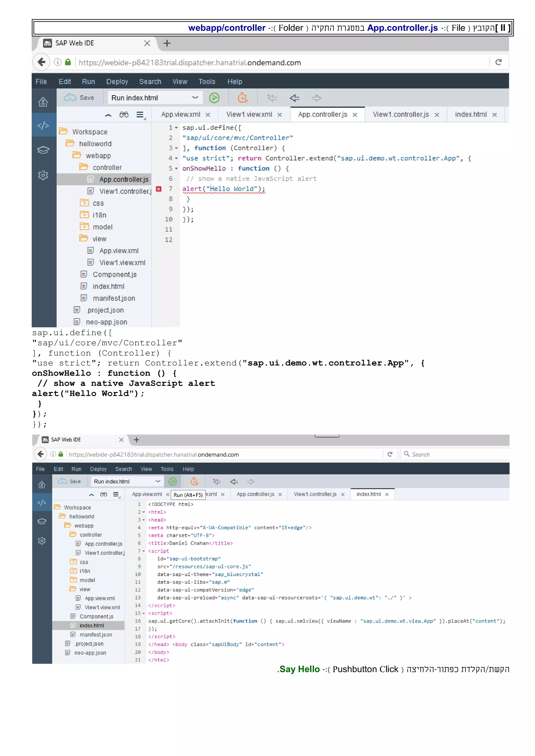Click last edit location arrow in top screenshot
The height and width of the screenshot is (756, 535).
click(272, 98)
